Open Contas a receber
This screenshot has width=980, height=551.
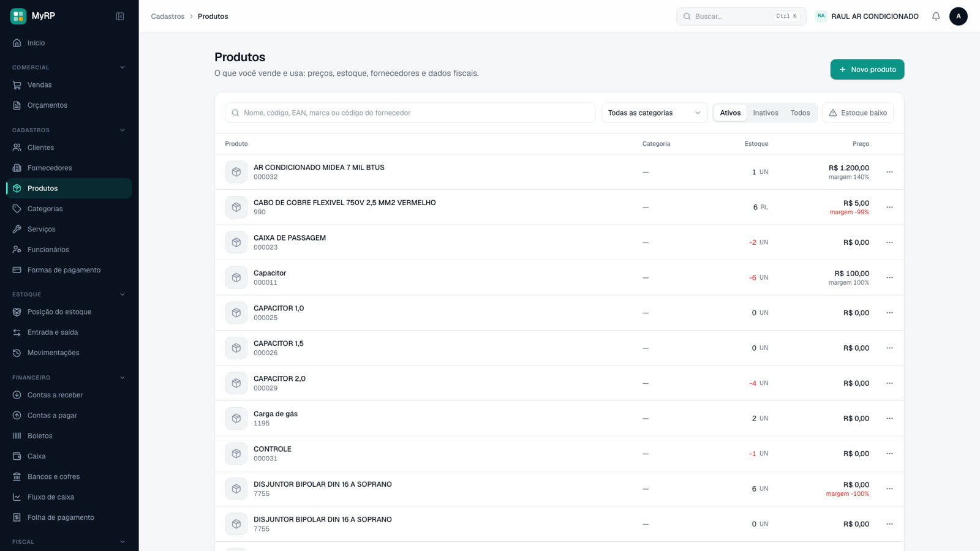click(x=69, y=395)
